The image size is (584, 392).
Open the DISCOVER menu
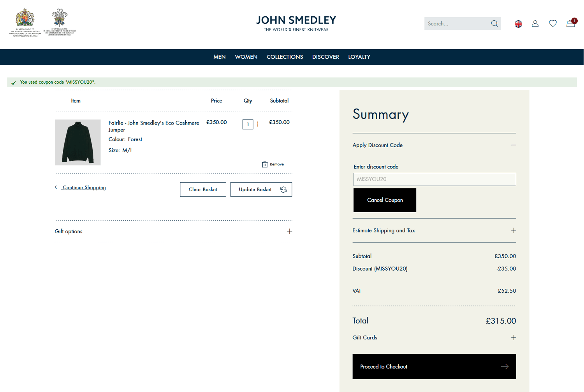tap(325, 57)
